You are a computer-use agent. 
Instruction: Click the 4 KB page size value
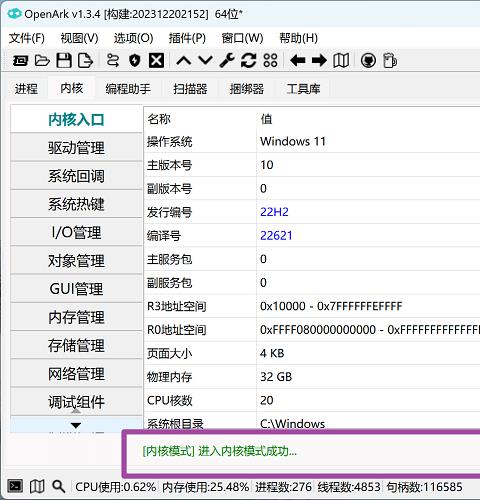pos(272,353)
